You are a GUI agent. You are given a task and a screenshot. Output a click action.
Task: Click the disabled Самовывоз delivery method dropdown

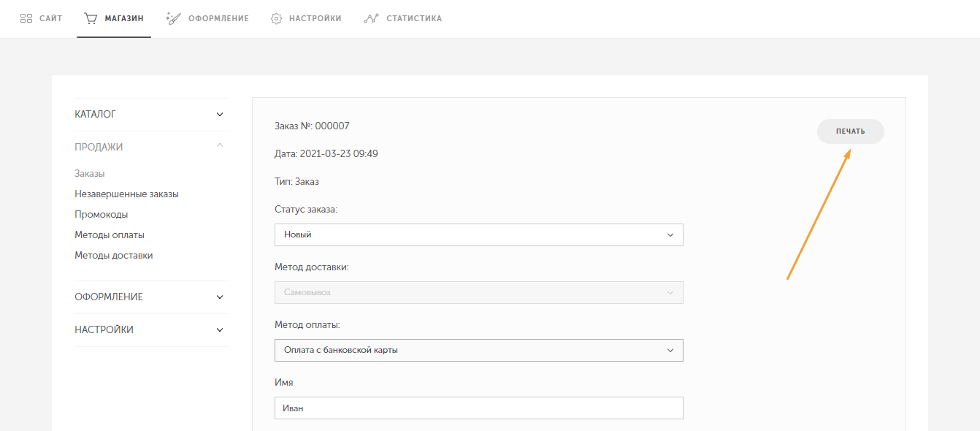pos(479,292)
